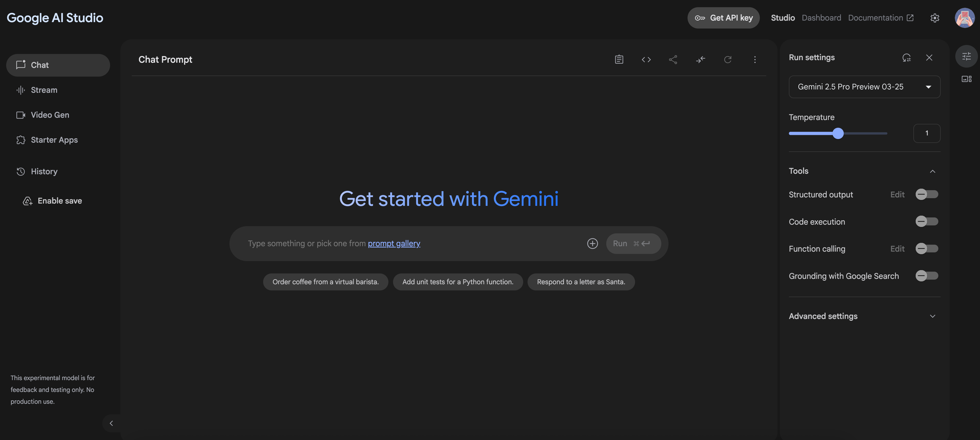This screenshot has height=440, width=980.
Task: Click the share prompt icon
Action: click(673, 60)
